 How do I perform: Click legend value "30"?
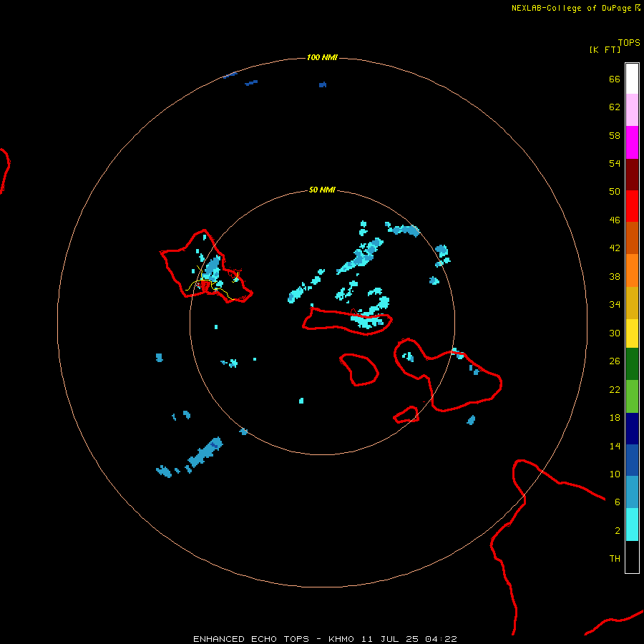(x=615, y=333)
